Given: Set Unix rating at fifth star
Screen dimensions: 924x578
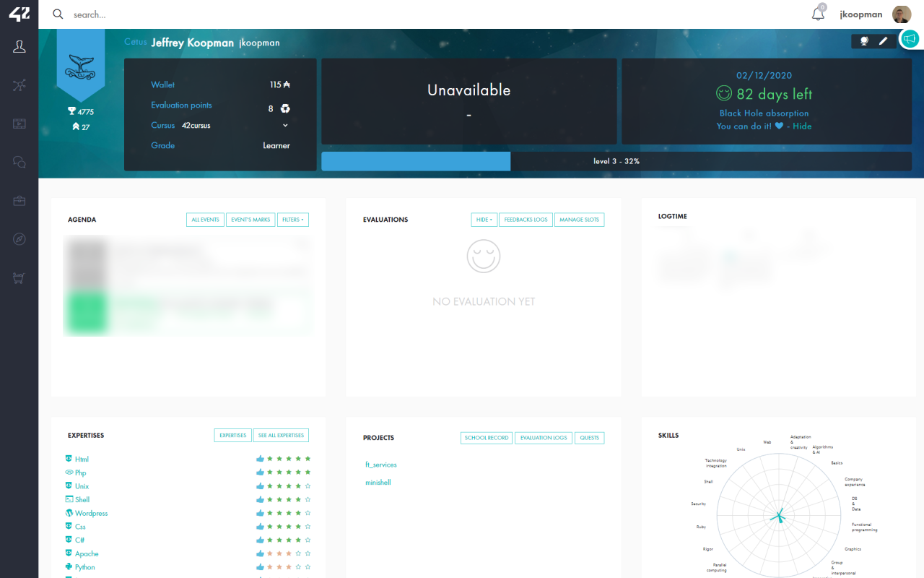Looking at the screenshot, I should coord(308,486).
